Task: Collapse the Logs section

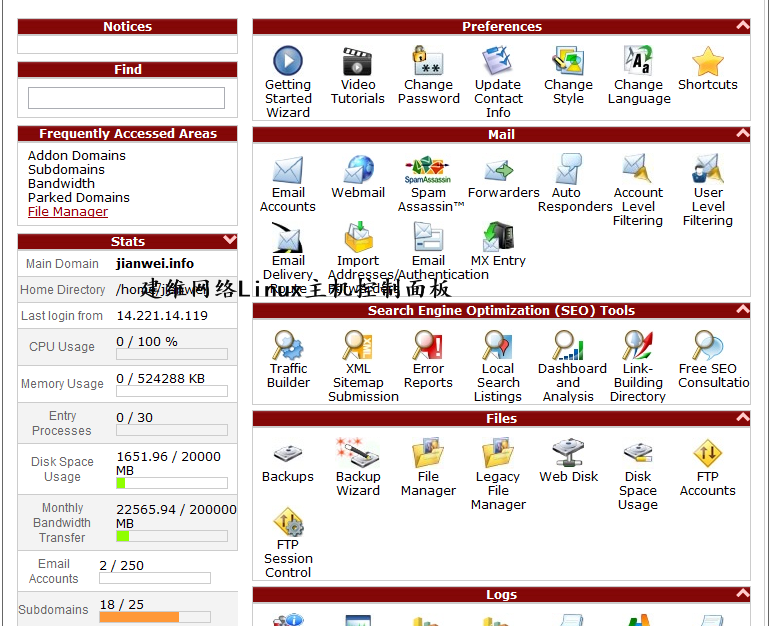Action: click(x=743, y=593)
